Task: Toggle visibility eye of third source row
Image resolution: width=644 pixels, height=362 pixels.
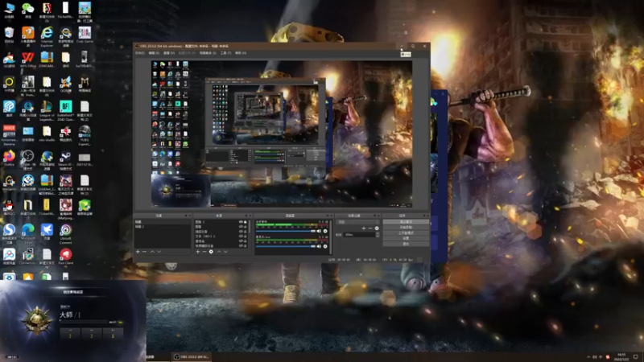Action: [241, 232]
